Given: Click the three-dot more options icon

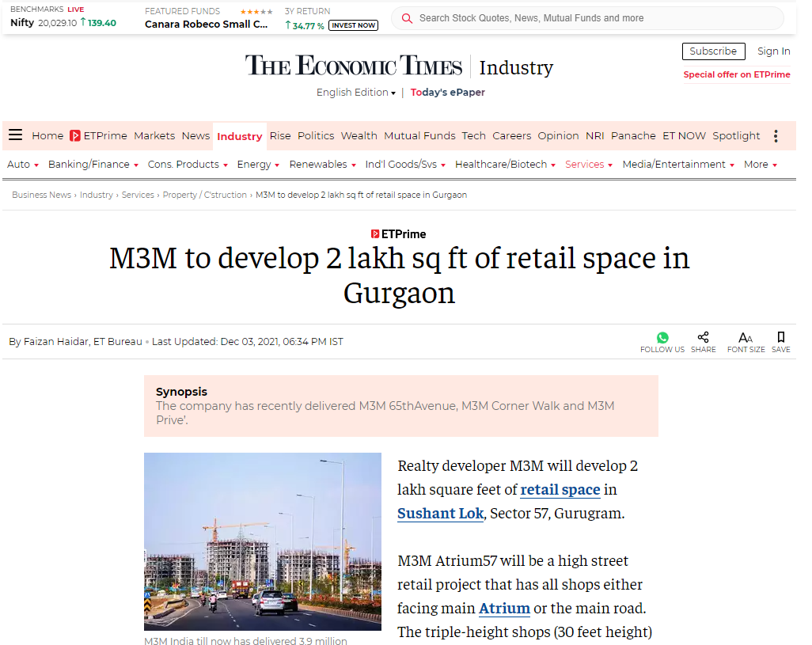Looking at the screenshot, I should tap(776, 136).
